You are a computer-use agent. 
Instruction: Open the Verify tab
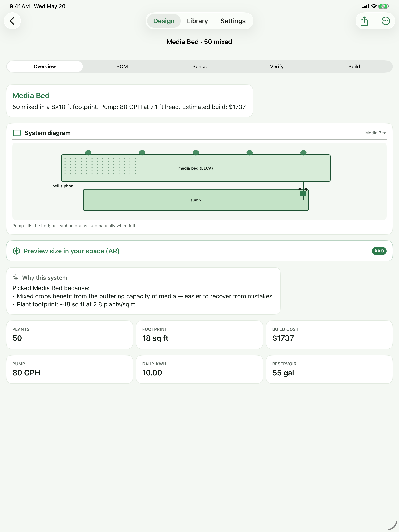[x=277, y=66]
